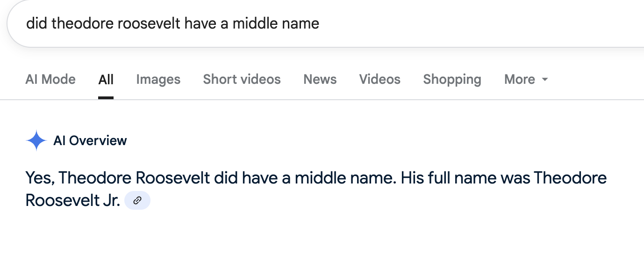The height and width of the screenshot is (264, 644).
Task: Click the More caret arrow
Action: tap(544, 80)
